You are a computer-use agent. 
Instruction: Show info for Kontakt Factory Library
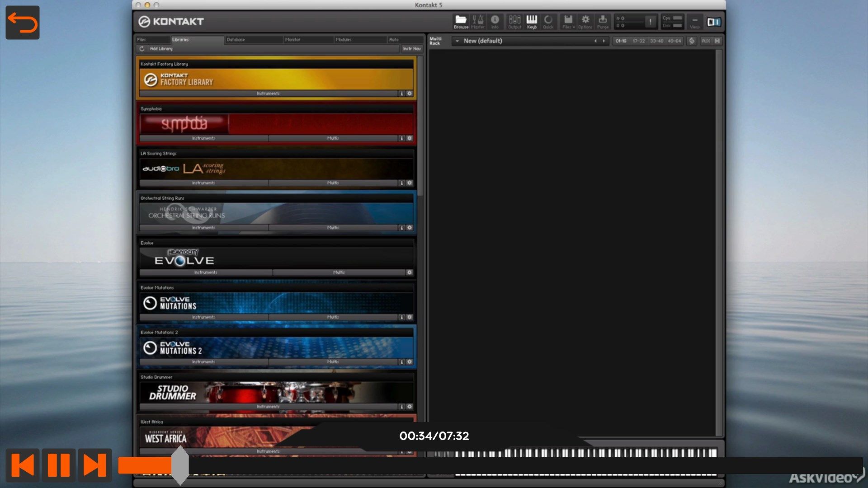[x=401, y=94]
